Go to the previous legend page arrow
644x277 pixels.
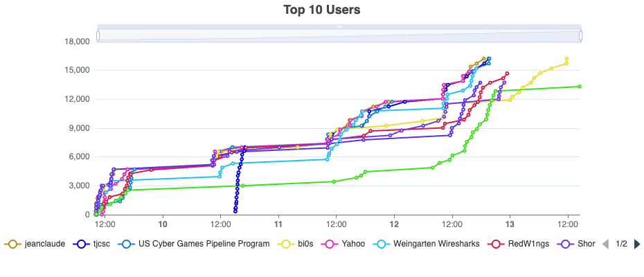click(605, 244)
